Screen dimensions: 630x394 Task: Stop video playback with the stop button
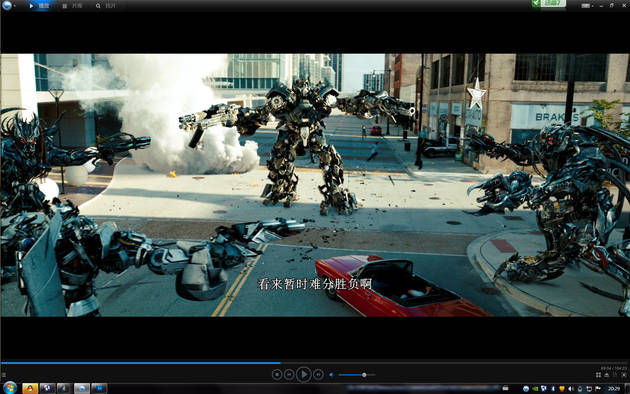point(277,375)
